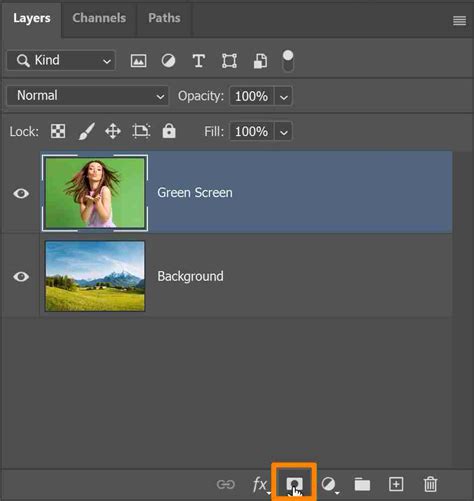This screenshot has width=474, height=501.
Task: Filter for adjustment layers
Action: pyautogui.click(x=168, y=61)
